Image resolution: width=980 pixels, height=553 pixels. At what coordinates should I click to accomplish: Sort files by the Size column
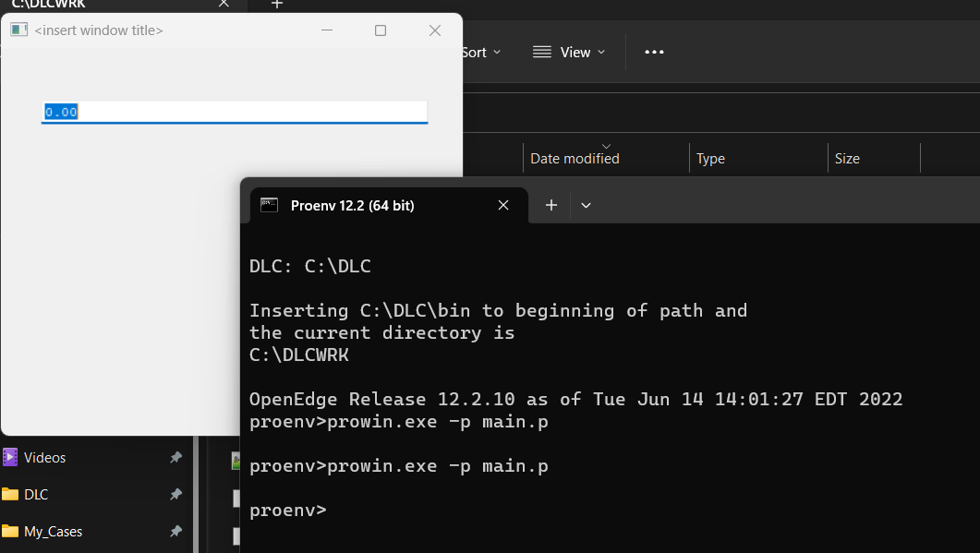coord(846,158)
